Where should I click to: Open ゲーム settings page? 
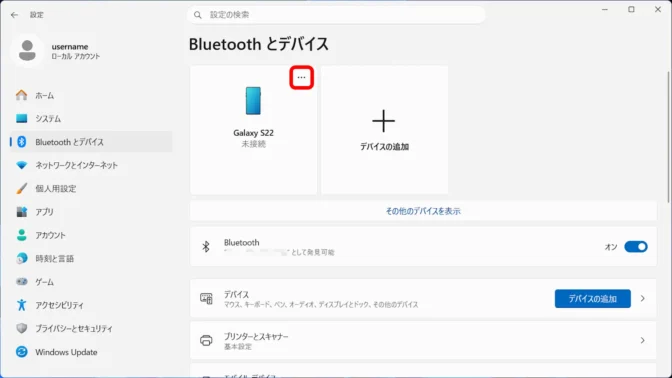click(45, 282)
